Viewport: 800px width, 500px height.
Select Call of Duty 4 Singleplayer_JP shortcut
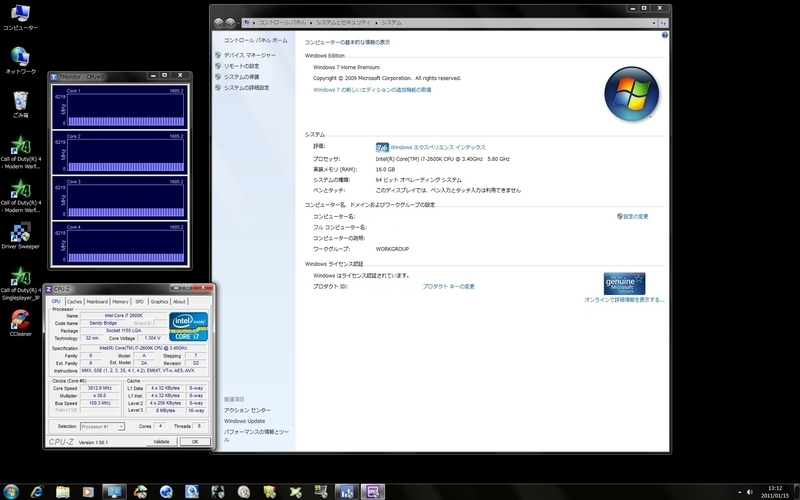[20, 283]
